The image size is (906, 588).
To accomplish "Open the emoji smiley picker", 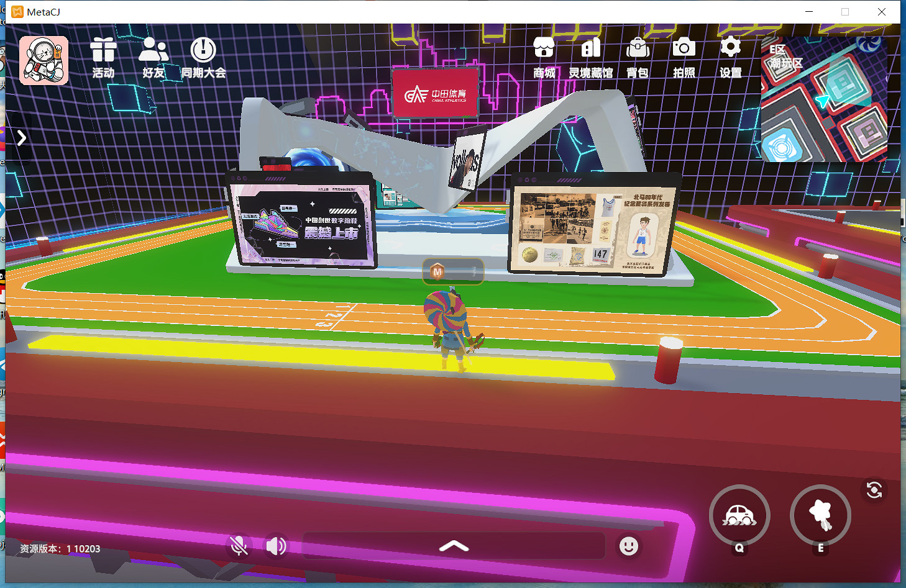I will (628, 546).
